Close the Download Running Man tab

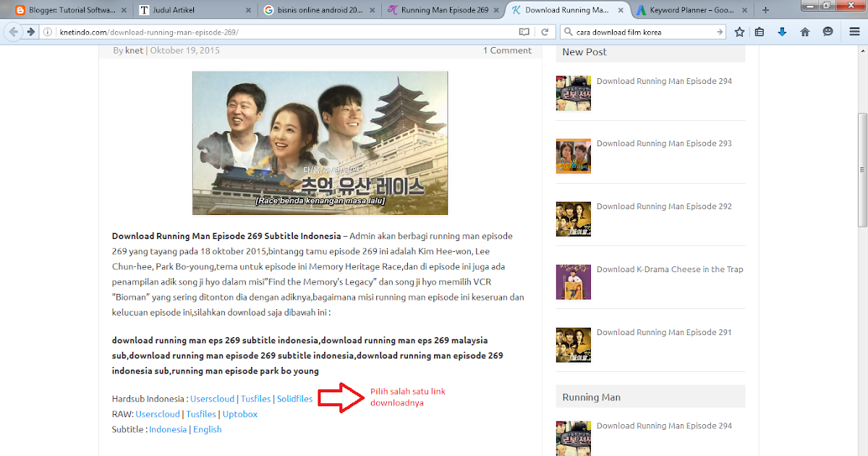click(x=622, y=10)
